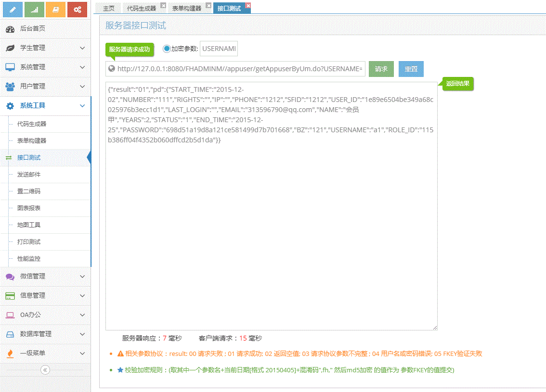The image size is (546, 392).
Task: Click the blue pencil shortcut button
Action: coord(13,10)
